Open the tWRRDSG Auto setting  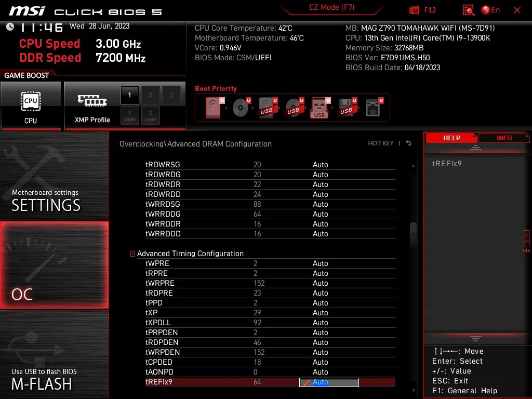point(320,204)
